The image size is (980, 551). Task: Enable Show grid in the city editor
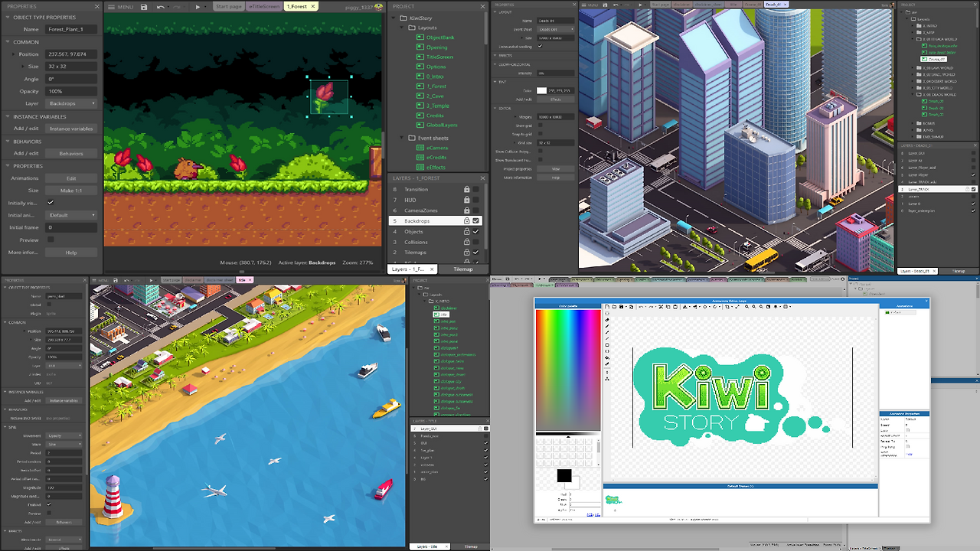click(x=540, y=126)
